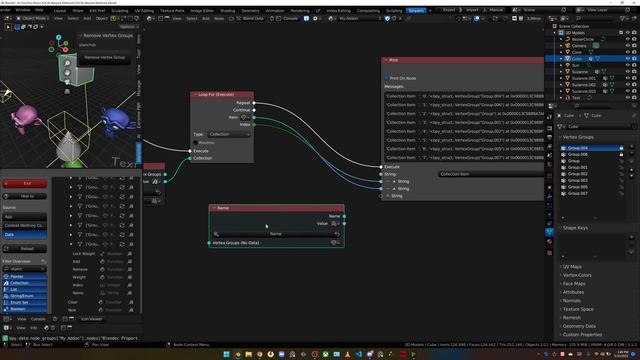Viewport: 640px width, 360px height.
Task: Click the viewport zoom magnifier icon
Action: pos(67,63)
